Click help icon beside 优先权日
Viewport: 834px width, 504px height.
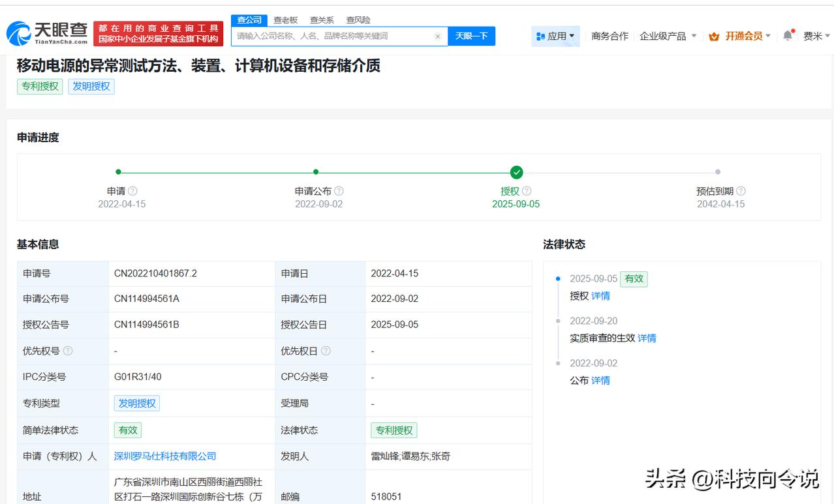(x=326, y=351)
